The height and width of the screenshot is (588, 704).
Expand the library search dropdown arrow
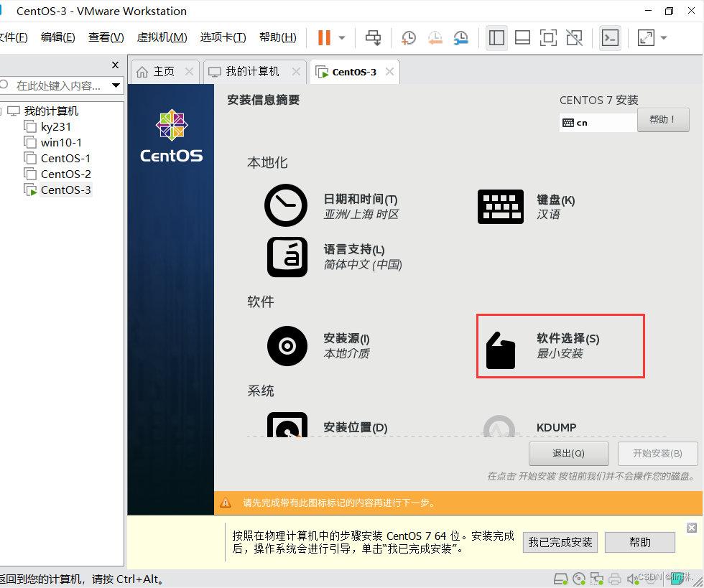click(116, 85)
